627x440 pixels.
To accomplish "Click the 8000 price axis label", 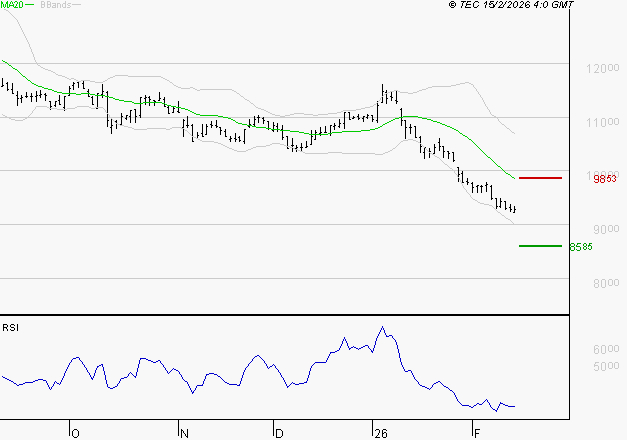I will [606, 283].
